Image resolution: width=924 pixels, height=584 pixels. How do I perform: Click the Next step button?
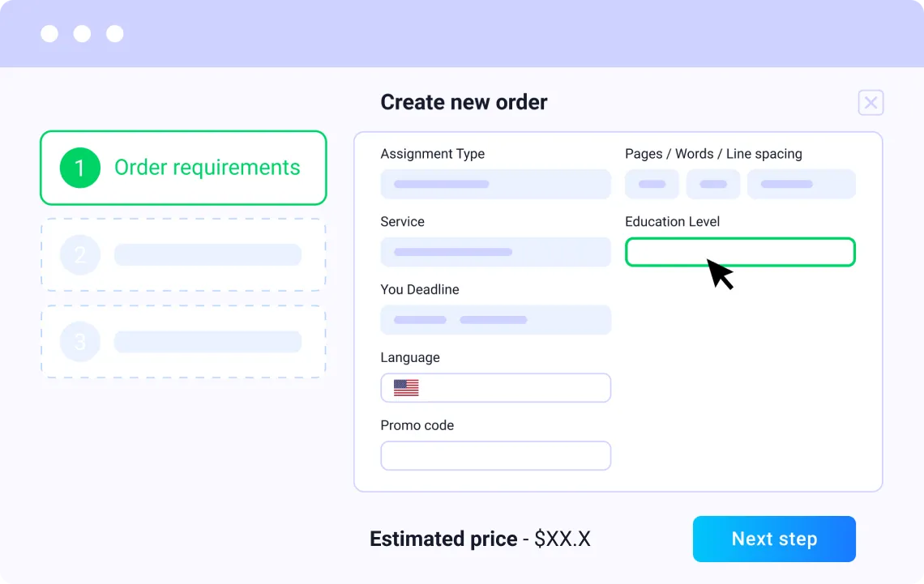(774, 539)
